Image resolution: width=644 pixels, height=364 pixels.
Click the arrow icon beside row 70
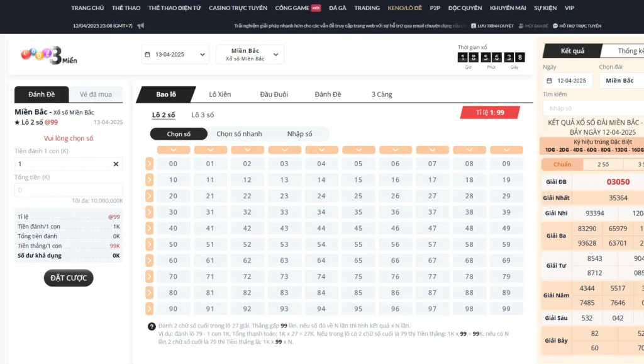(149, 276)
